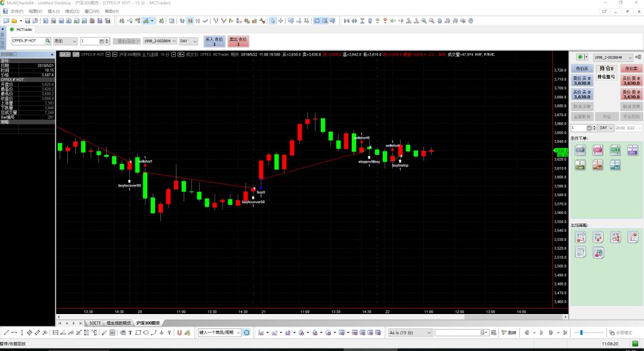This screenshot has height=351, width=644.
Task: Select the hand pan tool icon
Action: pos(470,20)
